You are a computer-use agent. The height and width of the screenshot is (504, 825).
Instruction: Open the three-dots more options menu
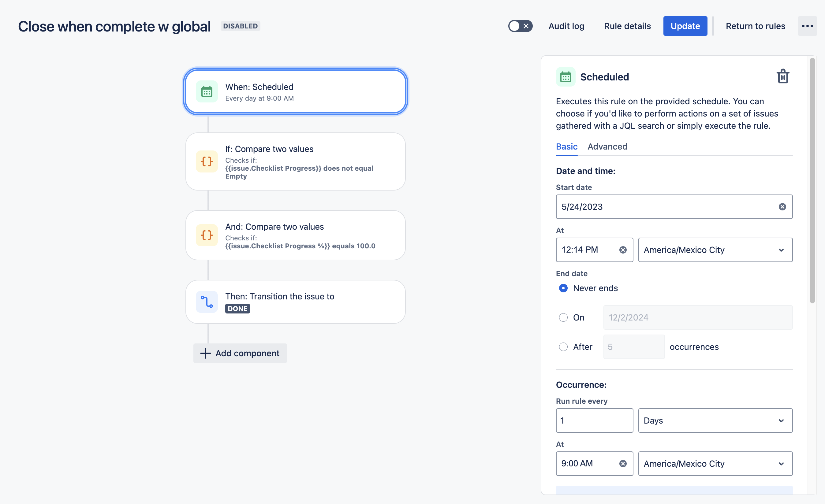807,26
